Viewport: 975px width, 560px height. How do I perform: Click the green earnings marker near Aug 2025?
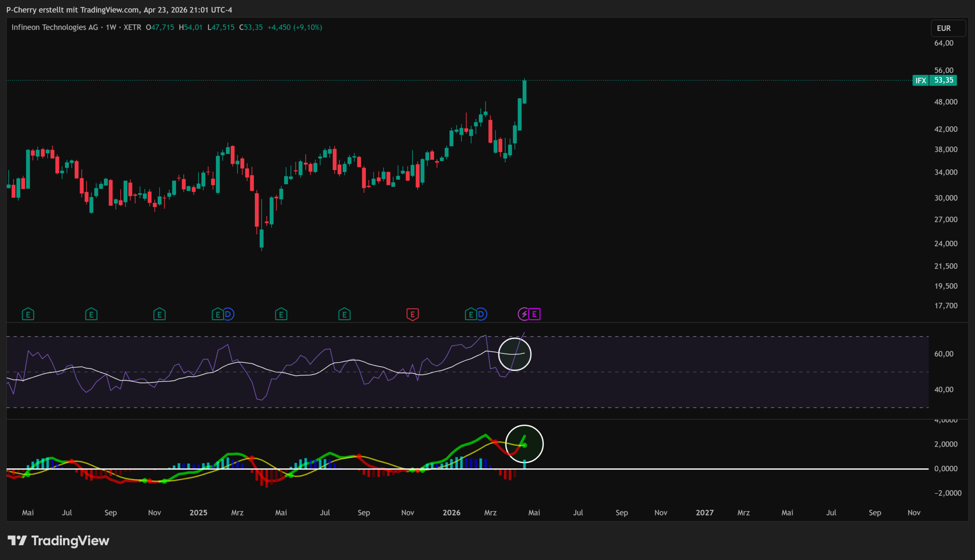click(345, 314)
